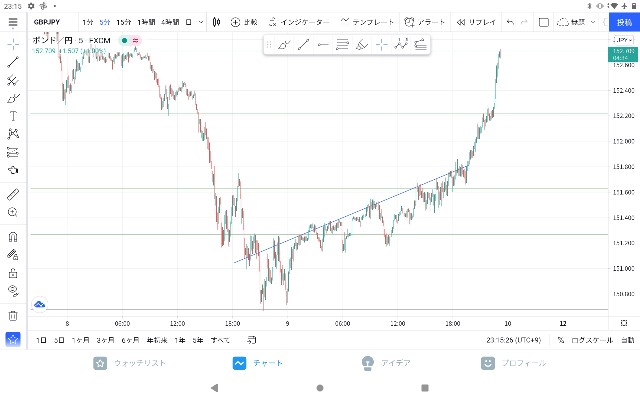Click the blue 投稿 publish button

click(624, 22)
